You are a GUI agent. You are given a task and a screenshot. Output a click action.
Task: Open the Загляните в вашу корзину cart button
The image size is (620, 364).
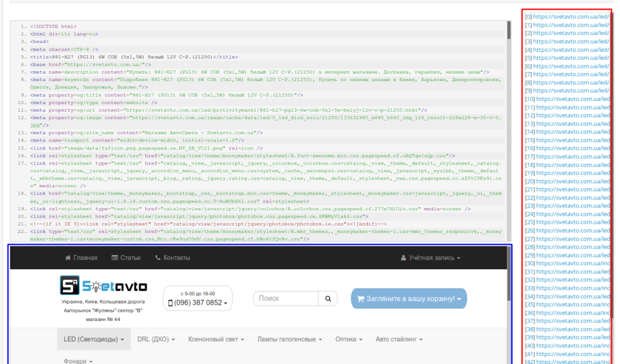[409, 299]
